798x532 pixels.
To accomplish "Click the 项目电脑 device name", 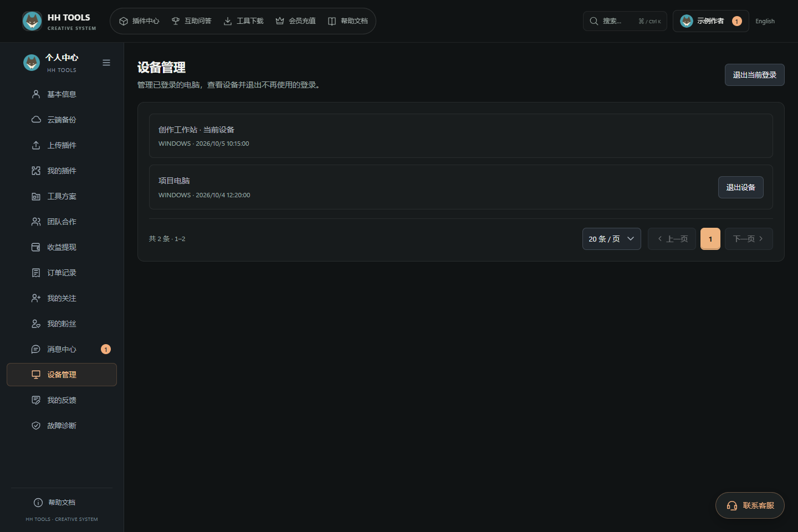I will (174, 181).
